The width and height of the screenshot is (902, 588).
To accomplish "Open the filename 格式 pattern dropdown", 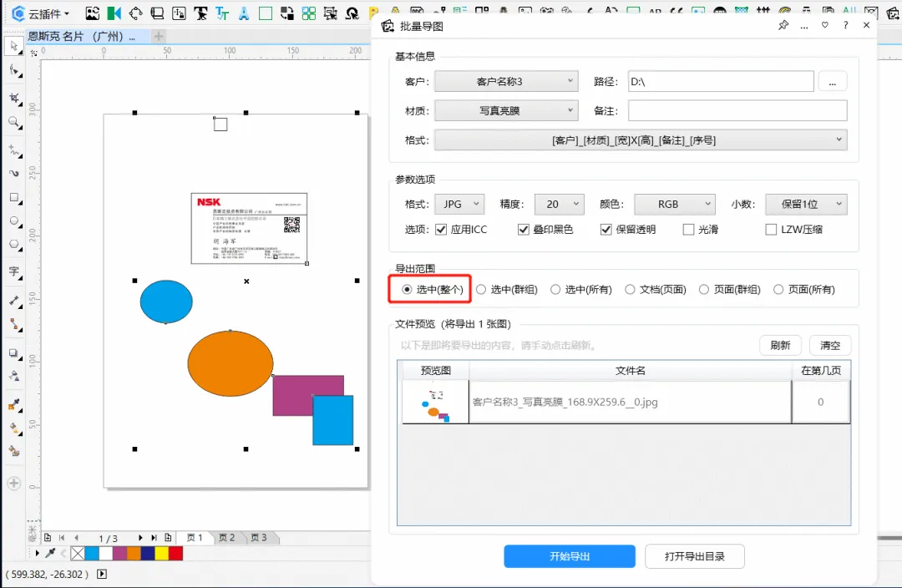I will tap(641, 139).
